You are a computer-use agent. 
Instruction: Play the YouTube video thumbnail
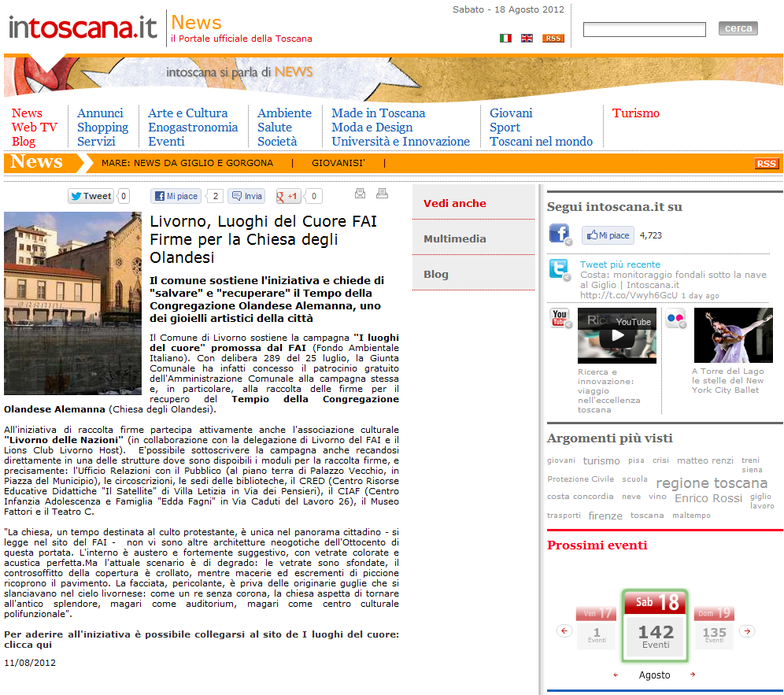(x=616, y=335)
